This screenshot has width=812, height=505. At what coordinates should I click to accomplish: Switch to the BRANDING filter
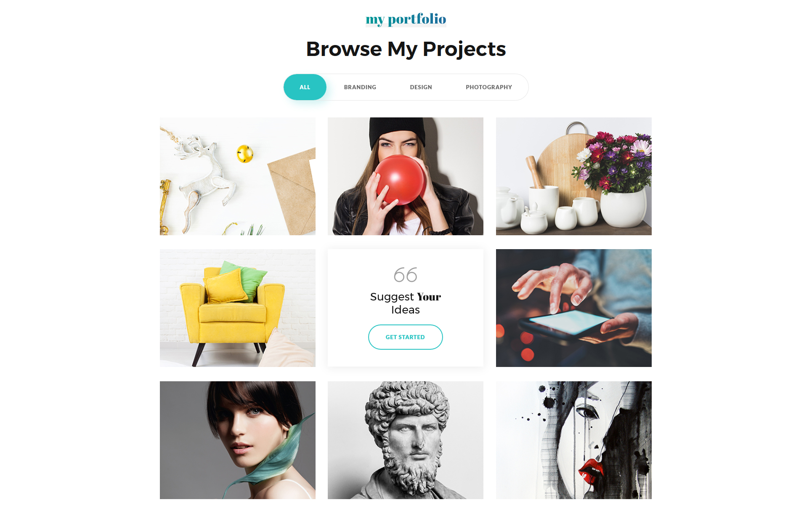pyautogui.click(x=360, y=87)
